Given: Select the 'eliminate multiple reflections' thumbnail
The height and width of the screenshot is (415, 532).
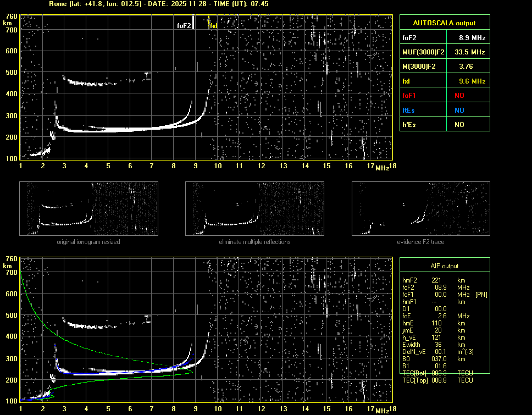Looking at the screenshot, I should click(x=254, y=208).
